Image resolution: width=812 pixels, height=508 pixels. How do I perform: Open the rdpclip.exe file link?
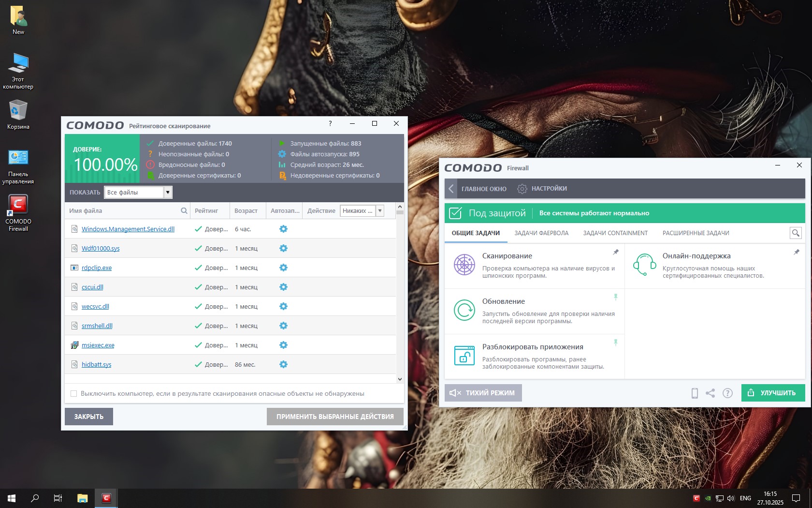(x=97, y=268)
